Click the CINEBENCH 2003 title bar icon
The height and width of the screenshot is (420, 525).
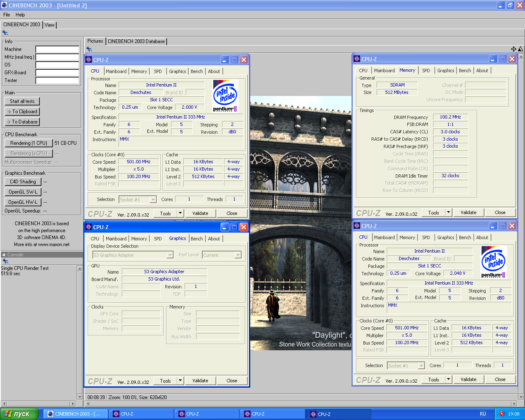point(5,5)
